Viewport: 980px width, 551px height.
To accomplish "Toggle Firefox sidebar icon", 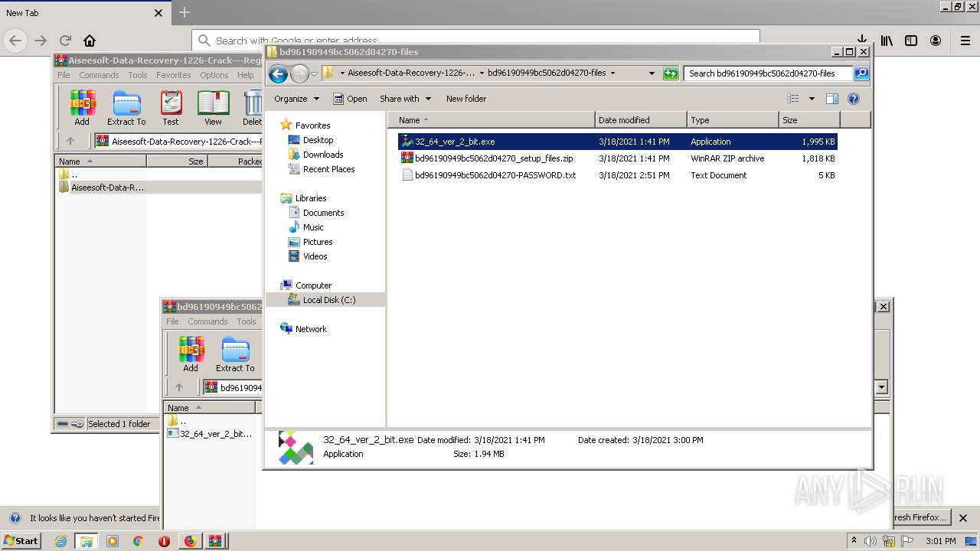I will pos(911,41).
